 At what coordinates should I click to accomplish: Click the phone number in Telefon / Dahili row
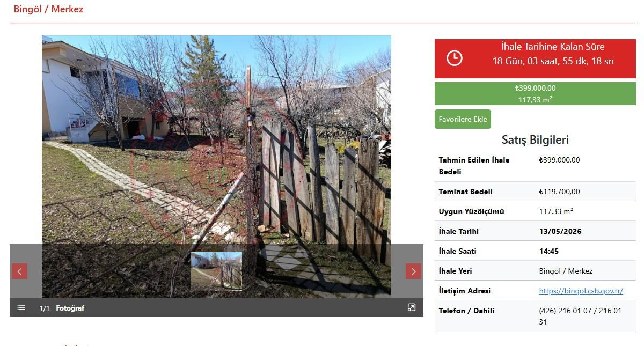(x=581, y=316)
